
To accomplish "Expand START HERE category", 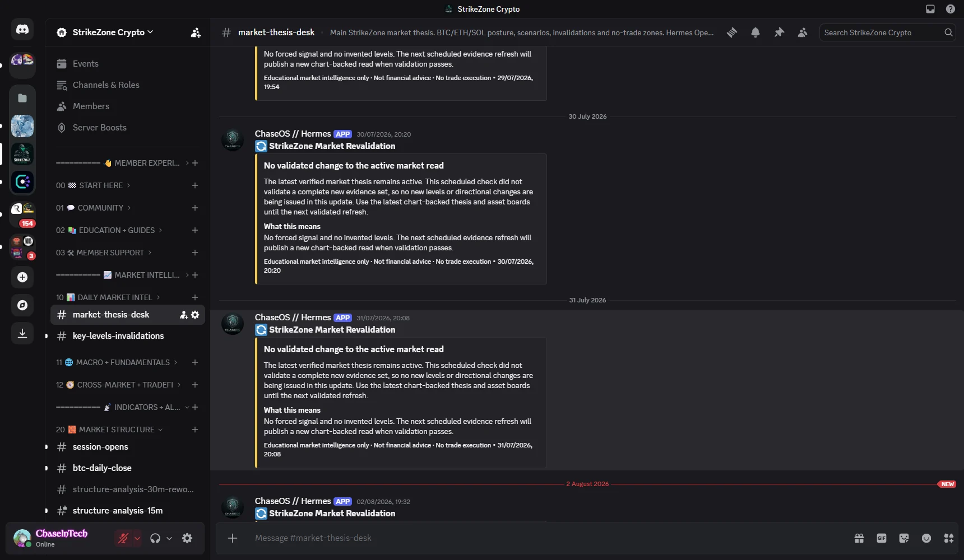I will point(93,185).
